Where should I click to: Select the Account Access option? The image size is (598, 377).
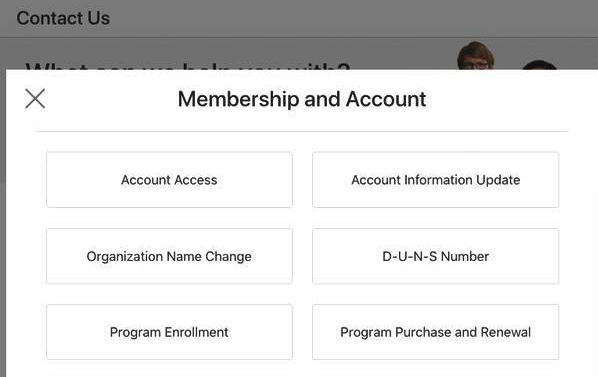click(x=169, y=180)
